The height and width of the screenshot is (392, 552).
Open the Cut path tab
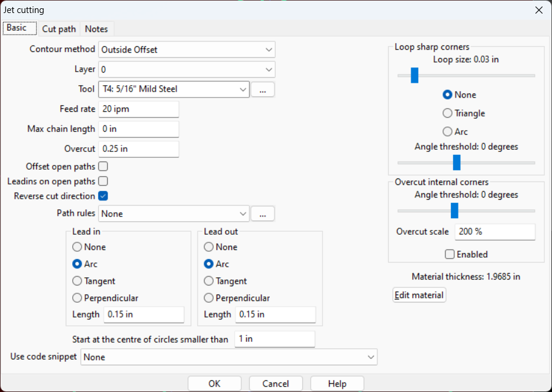click(59, 29)
